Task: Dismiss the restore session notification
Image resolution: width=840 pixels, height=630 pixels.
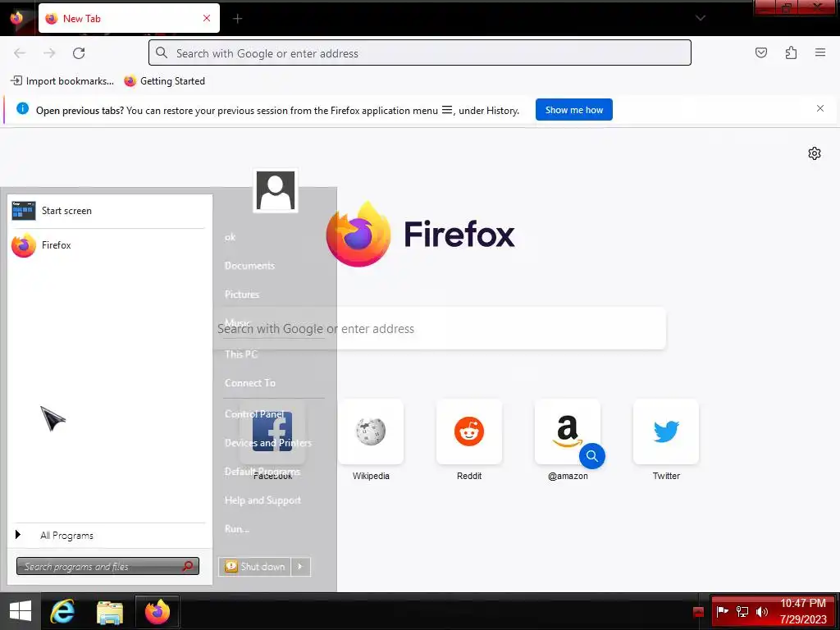Action: [x=819, y=109]
